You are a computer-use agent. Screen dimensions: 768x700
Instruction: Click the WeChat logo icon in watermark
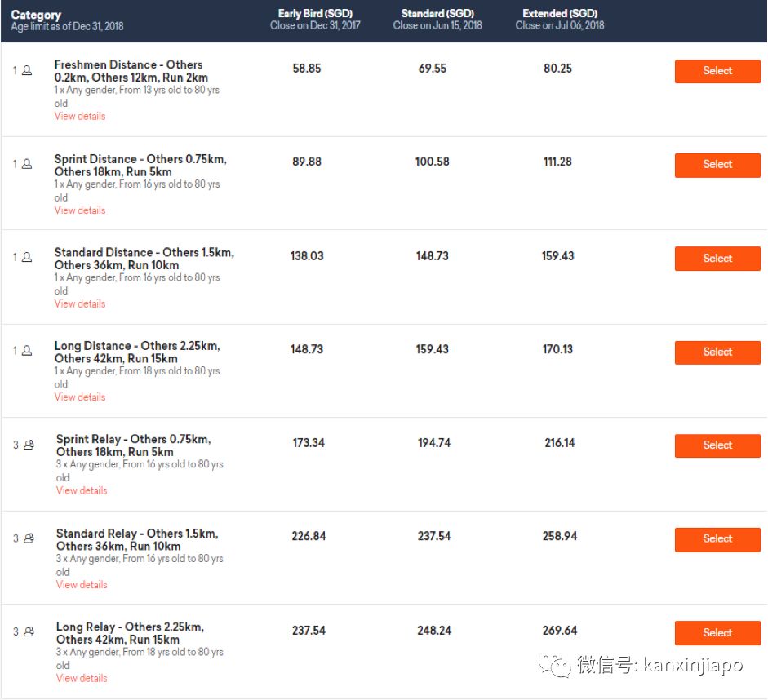click(x=559, y=666)
